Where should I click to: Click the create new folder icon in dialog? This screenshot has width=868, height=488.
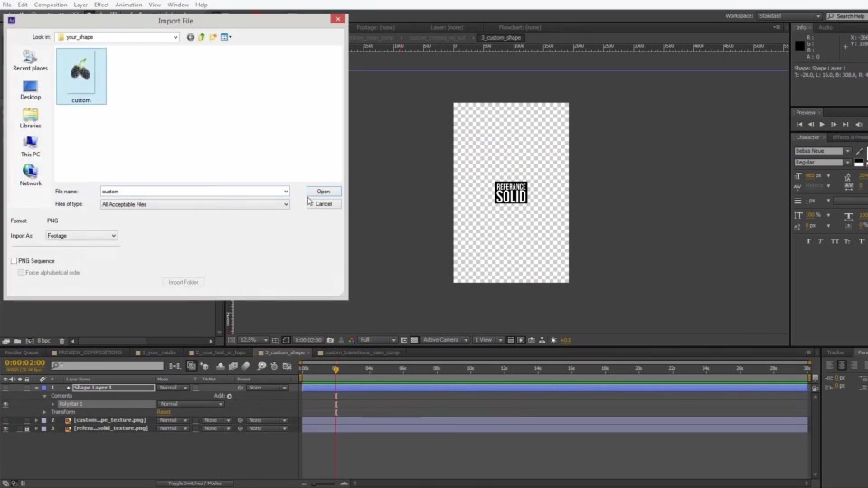pos(213,37)
